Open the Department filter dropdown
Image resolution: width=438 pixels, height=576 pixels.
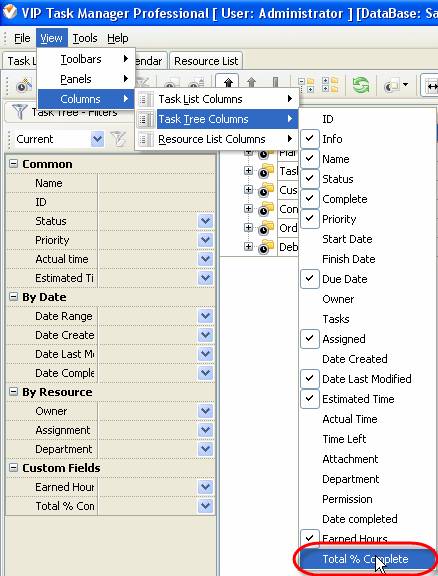tap(205, 449)
